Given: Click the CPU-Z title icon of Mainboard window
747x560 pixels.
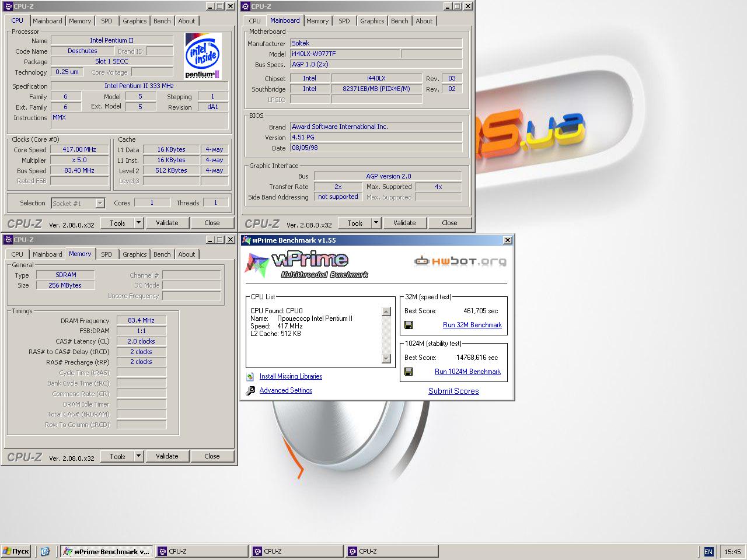Looking at the screenshot, I should coord(245,6).
